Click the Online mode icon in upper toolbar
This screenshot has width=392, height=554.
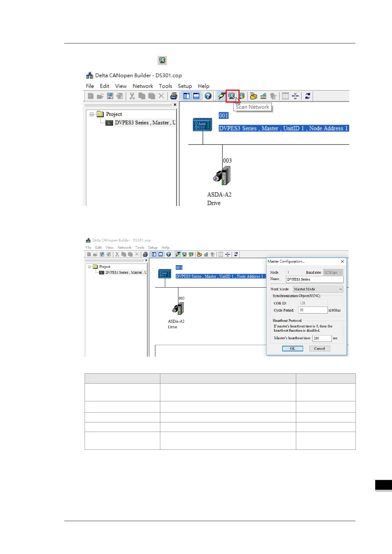click(x=222, y=96)
